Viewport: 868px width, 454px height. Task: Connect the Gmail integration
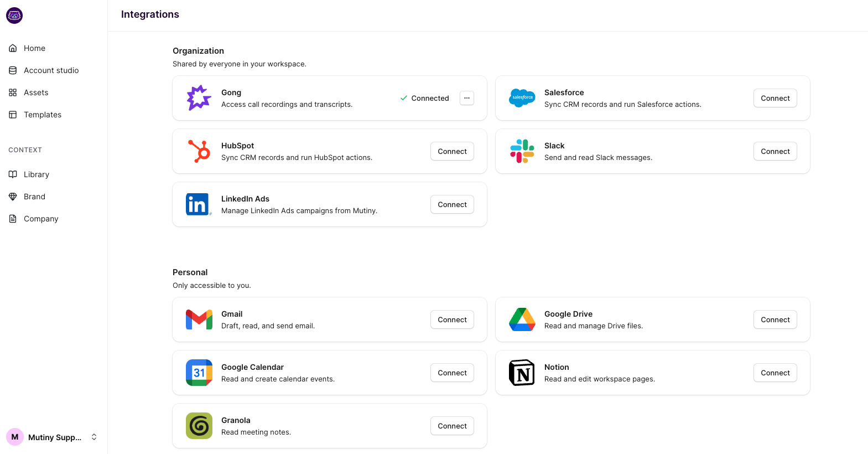(x=452, y=319)
